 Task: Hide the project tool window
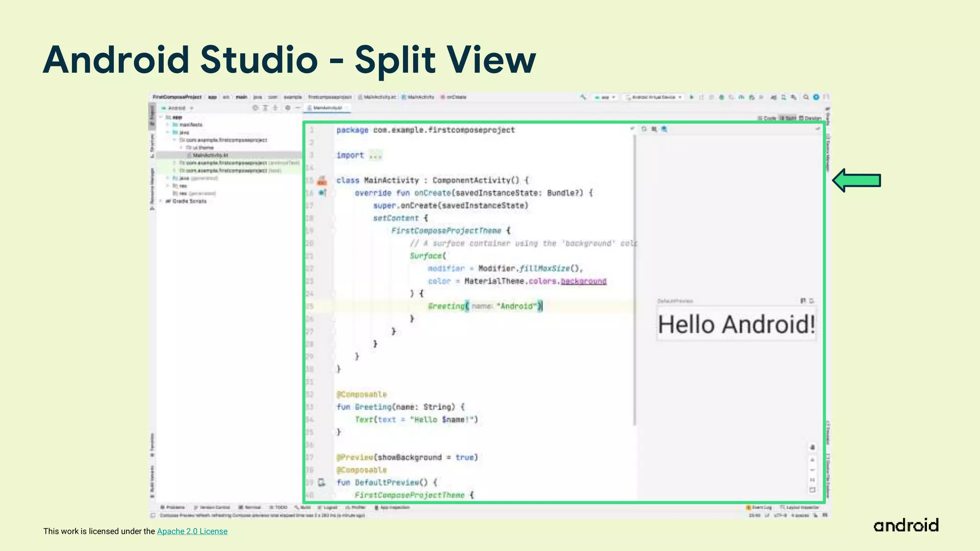pyautogui.click(x=298, y=108)
